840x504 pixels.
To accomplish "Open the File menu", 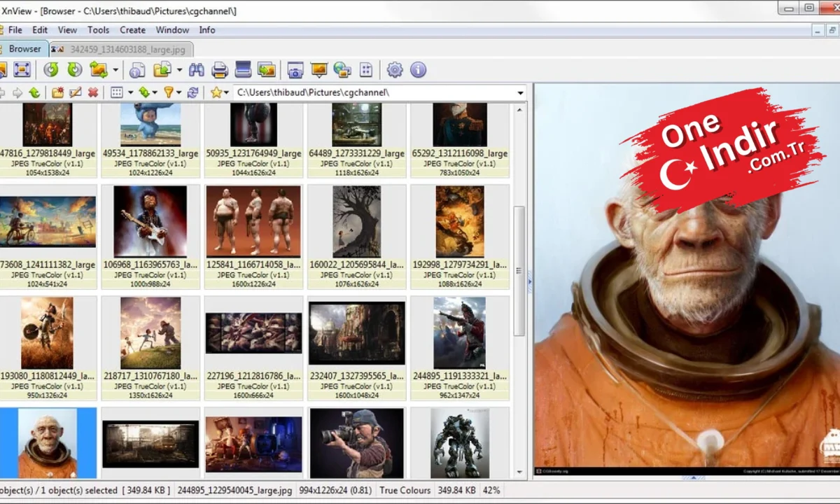I will click(15, 30).
